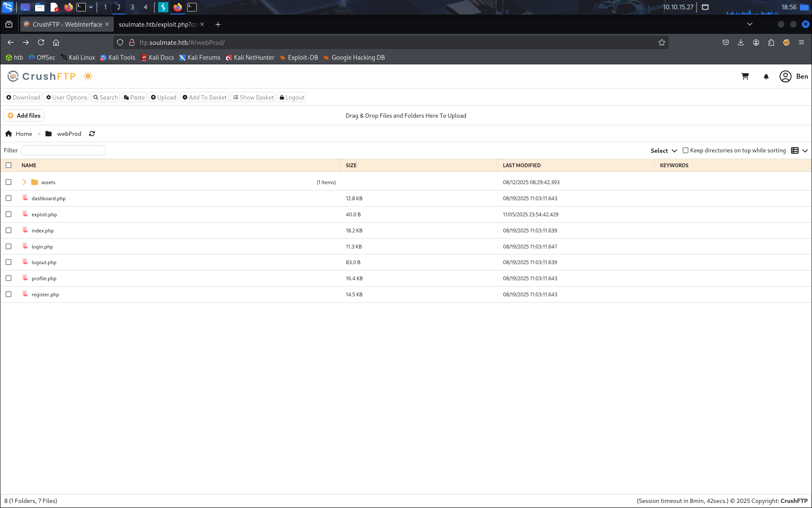Screen dimensions: 812x508
Task: Sort by the LAST MODIFIED column header
Action: tap(521, 166)
